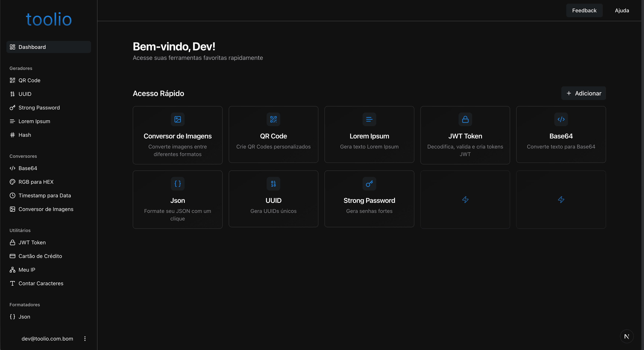Select the network icon next to Meu IP
The width and height of the screenshot is (644, 350).
point(13,270)
